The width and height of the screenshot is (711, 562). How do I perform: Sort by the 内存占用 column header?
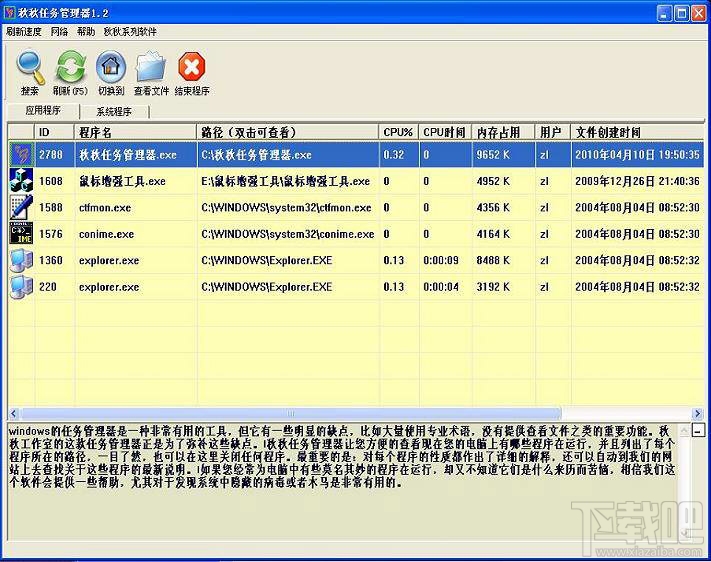pyautogui.click(x=503, y=132)
